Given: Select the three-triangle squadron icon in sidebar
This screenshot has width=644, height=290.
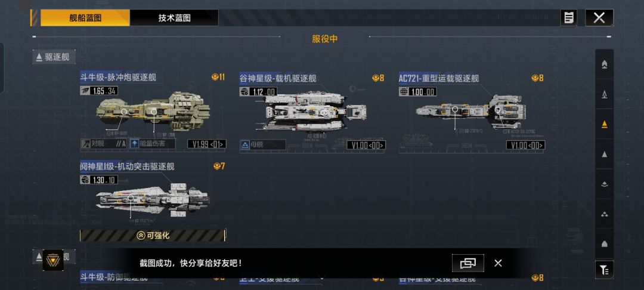Looking at the screenshot, I should 604,214.
